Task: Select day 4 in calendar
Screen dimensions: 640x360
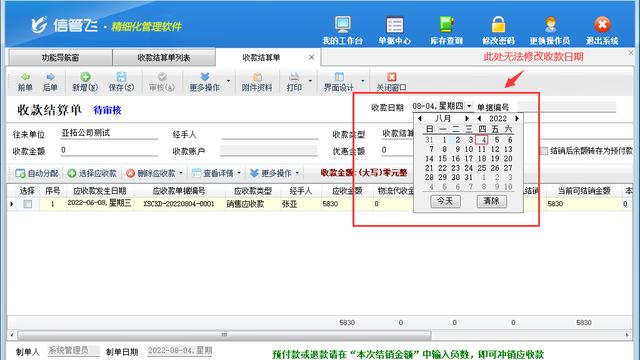Action: (483, 140)
